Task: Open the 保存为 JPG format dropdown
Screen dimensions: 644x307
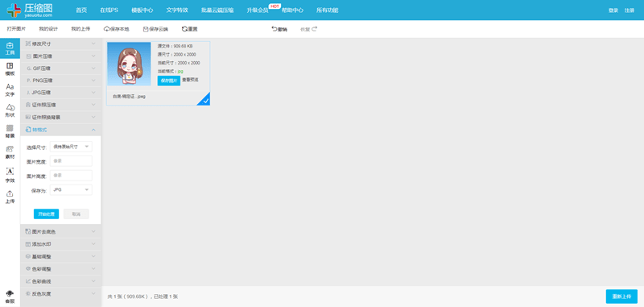Action: click(71, 190)
